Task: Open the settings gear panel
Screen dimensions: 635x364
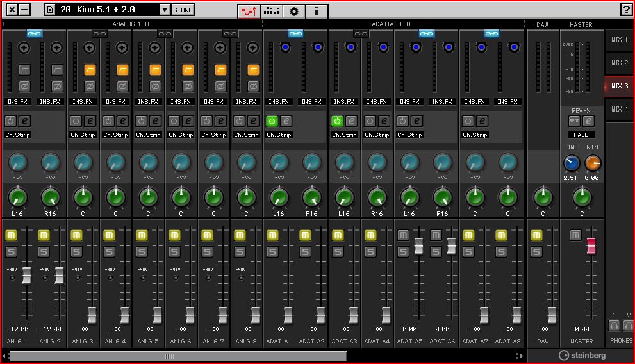Action: 294,11
